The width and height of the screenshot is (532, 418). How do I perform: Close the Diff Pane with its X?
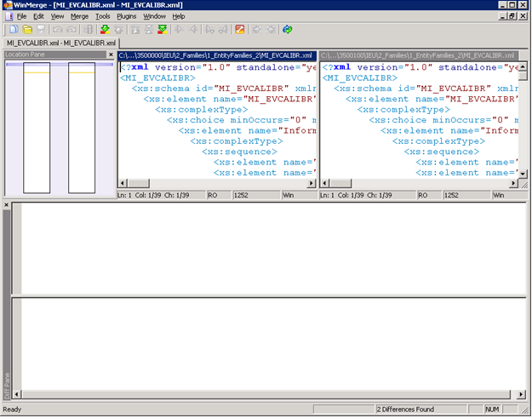click(x=6, y=205)
